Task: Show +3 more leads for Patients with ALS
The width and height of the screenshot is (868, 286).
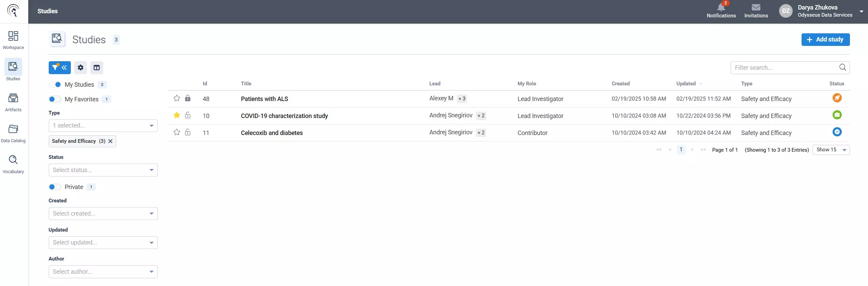Action: coord(462,99)
